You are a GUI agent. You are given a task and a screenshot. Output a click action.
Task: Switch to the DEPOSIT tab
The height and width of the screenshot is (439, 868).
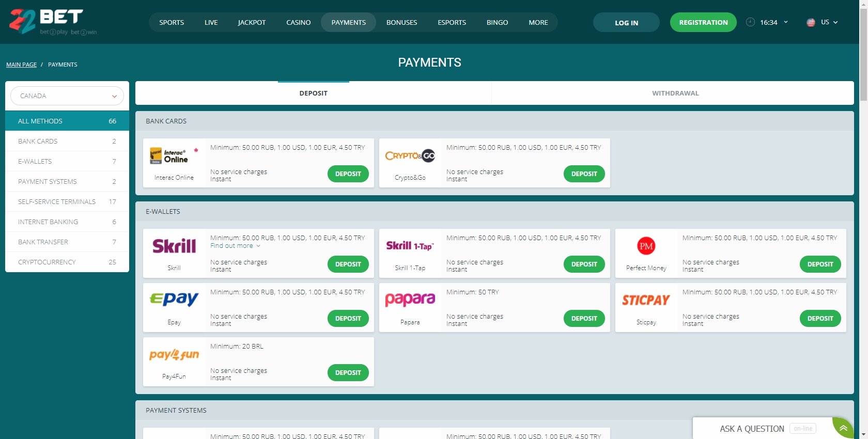tap(313, 93)
